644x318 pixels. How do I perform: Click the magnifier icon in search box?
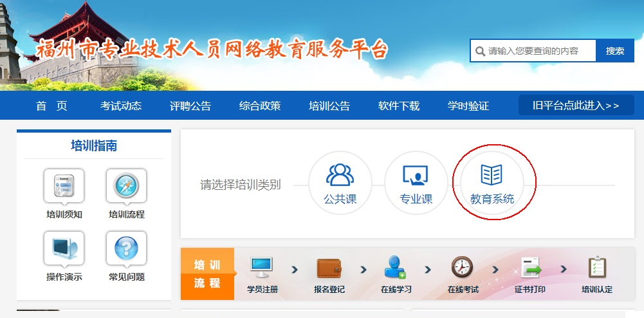point(480,51)
